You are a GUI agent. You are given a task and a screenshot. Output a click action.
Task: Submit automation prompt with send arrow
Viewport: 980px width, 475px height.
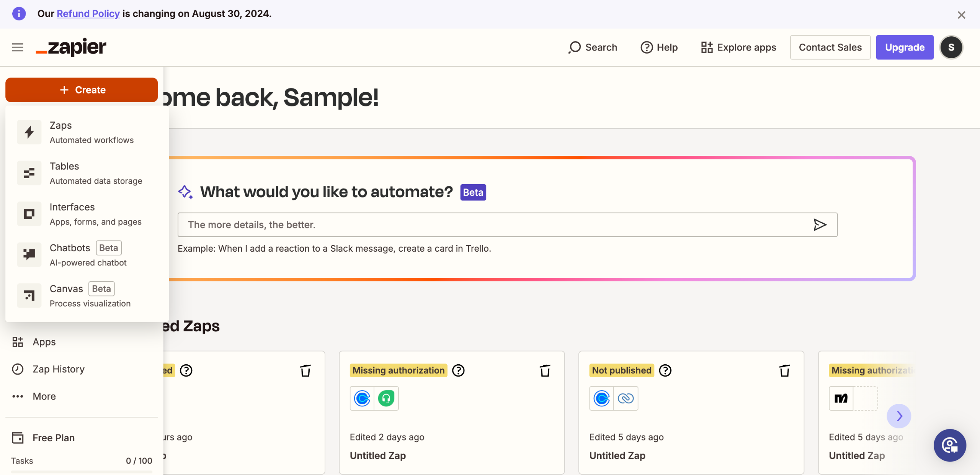click(820, 225)
